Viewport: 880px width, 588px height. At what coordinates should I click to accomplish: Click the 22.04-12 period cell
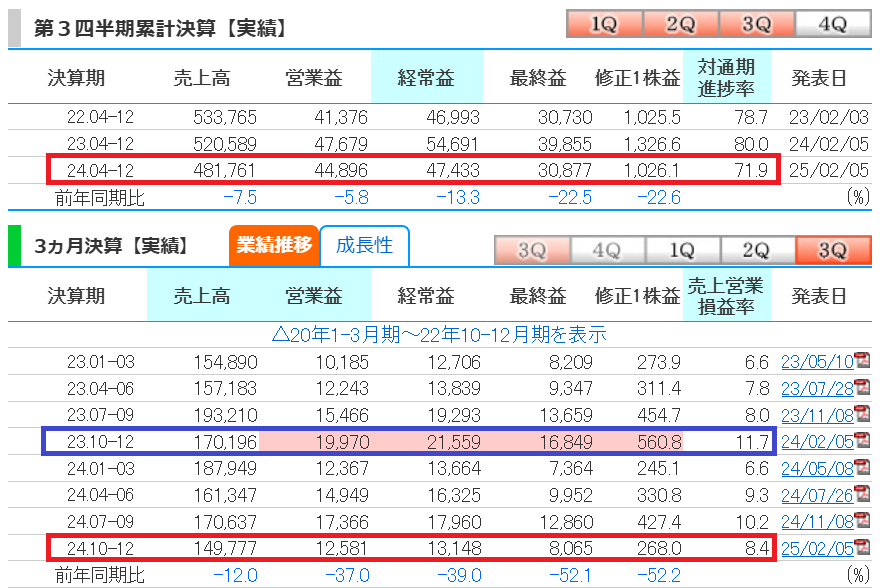pyautogui.click(x=100, y=117)
